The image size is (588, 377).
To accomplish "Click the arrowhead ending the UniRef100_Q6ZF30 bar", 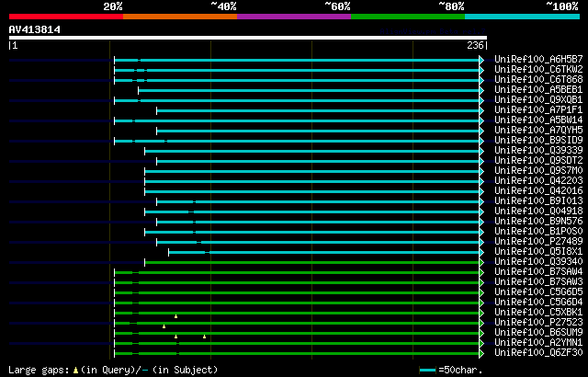I will (481, 354).
